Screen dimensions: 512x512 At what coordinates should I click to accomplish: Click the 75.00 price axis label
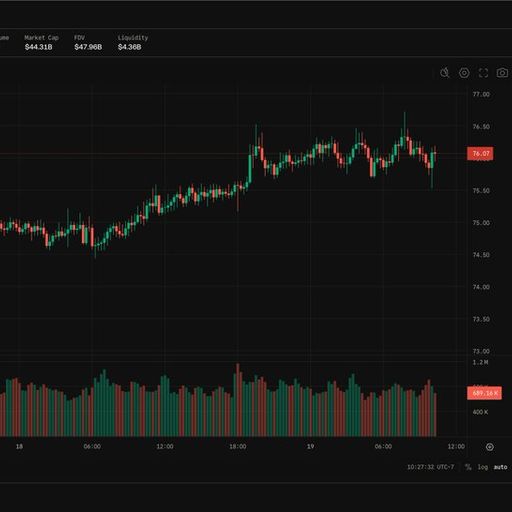[481, 223]
